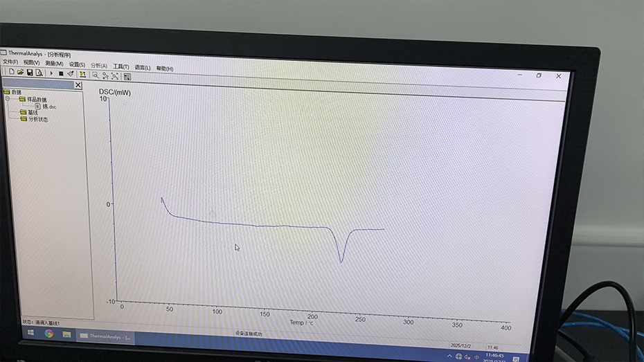This screenshot has height=362, width=644.
Task: Open the 测量(M) menu
Action: click(54, 64)
